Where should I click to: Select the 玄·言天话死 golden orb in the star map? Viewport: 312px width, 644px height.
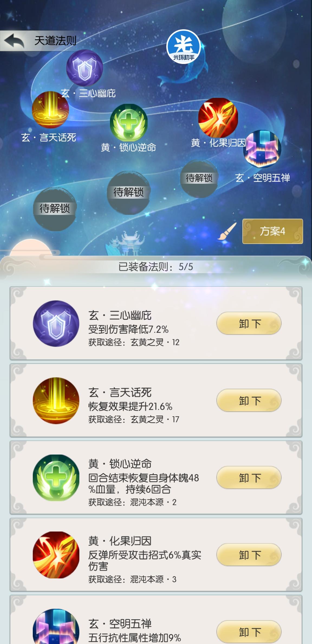(x=50, y=110)
